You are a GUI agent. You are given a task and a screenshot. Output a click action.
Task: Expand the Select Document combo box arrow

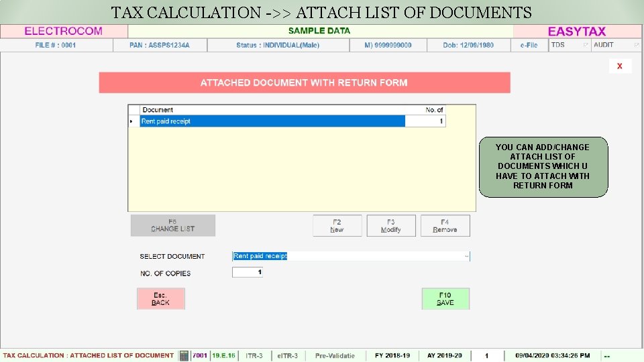pyautogui.click(x=467, y=256)
